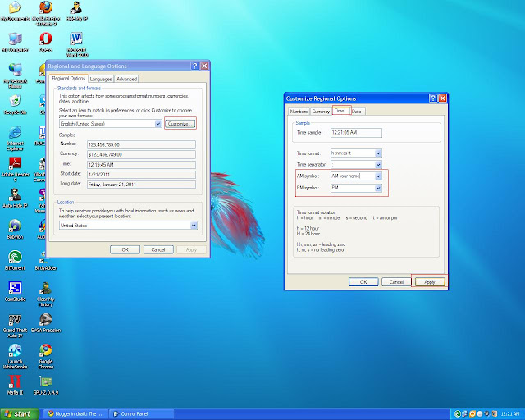Open the EVGA Precision shortcut
525x420 pixels.
46,322
